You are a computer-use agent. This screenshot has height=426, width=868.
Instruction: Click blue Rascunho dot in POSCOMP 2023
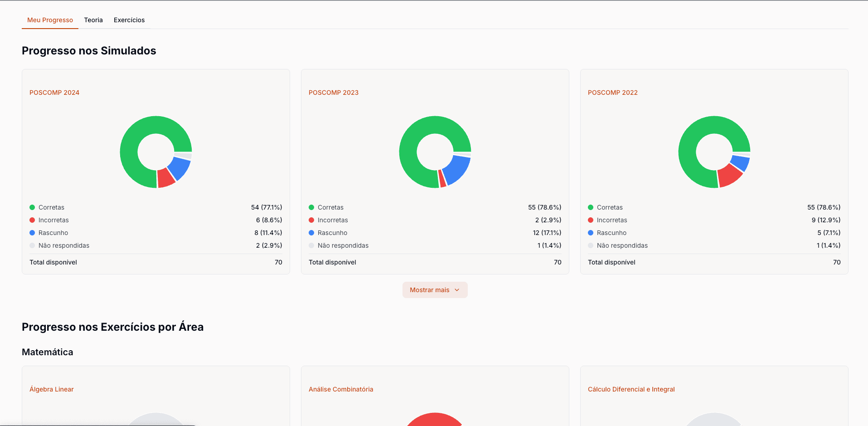point(311,233)
